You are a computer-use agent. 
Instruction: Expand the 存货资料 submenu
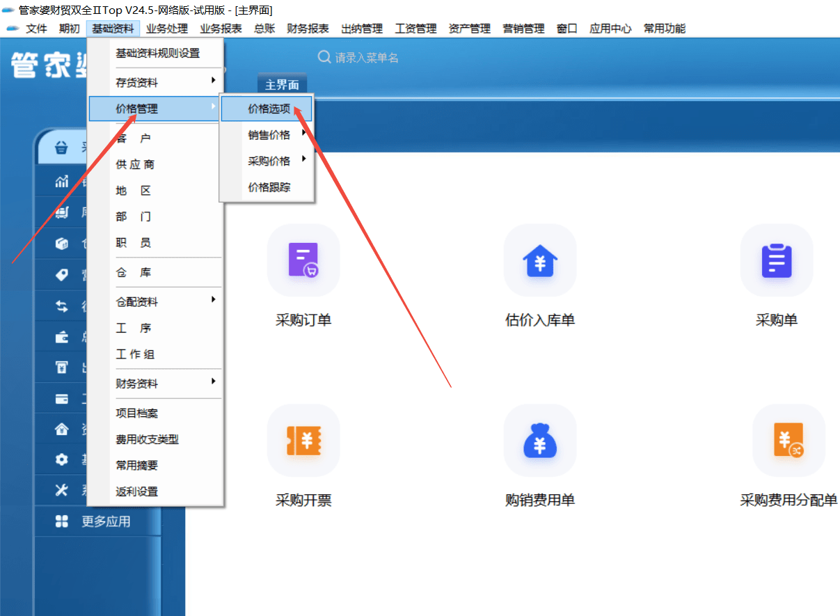155,83
